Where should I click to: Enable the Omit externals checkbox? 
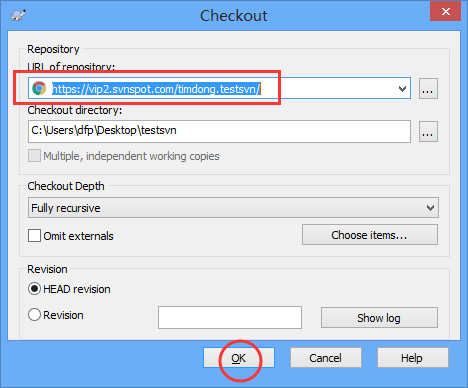point(34,235)
